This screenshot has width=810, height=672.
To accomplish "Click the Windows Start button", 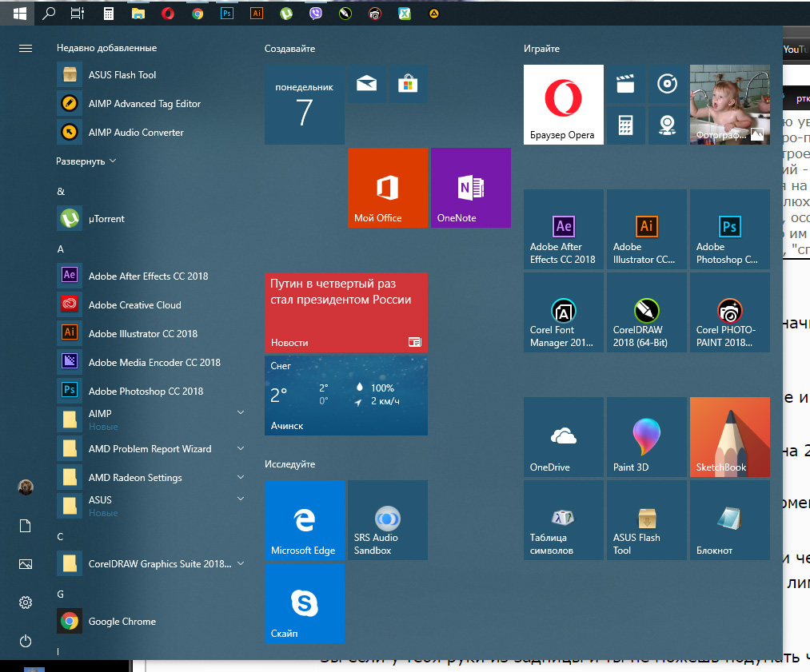I will coord(19,14).
